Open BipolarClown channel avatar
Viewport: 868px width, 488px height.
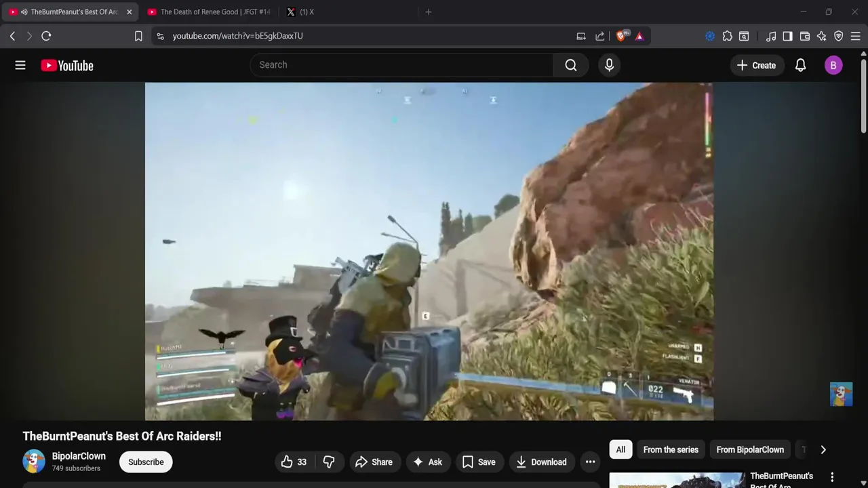[34, 462]
